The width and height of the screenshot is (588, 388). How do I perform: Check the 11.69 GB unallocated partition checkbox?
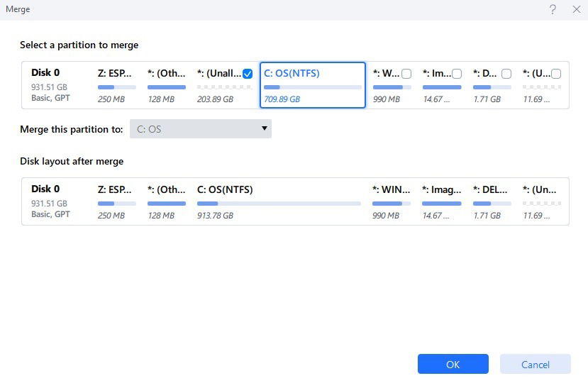pos(556,74)
